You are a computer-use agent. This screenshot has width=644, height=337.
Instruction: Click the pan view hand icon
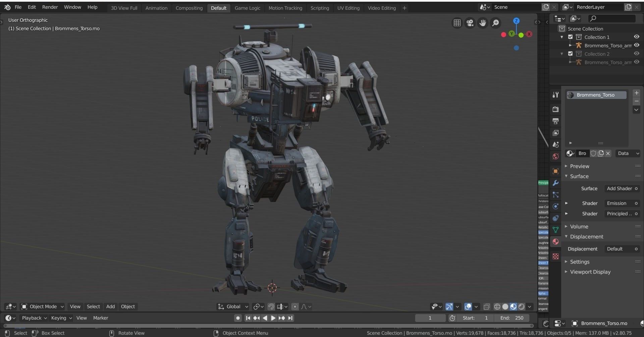483,23
